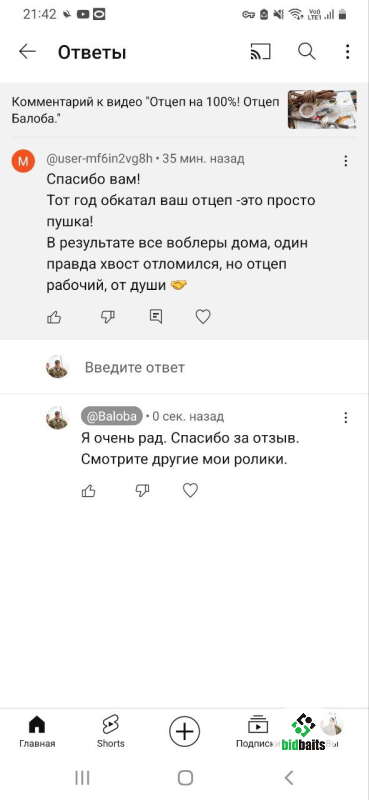Tap reply icon under original comment
Image resolution: width=369 pixels, height=800 pixels.
coord(156,317)
